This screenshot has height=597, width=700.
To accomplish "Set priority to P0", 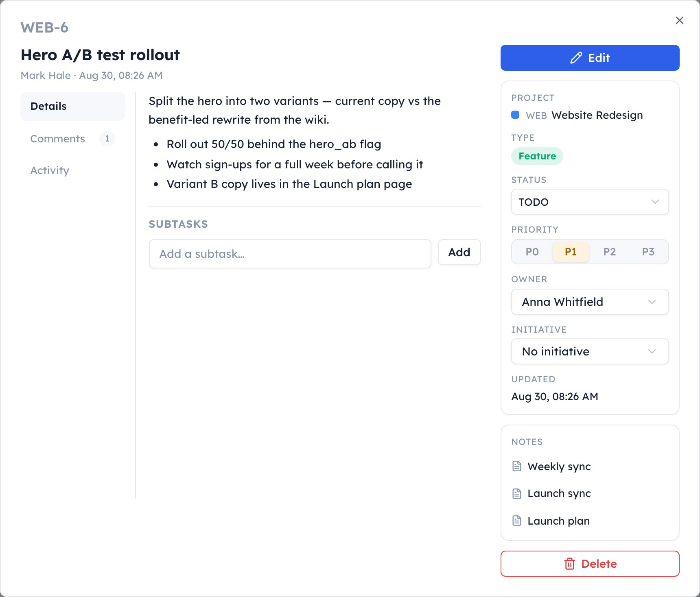I will (532, 252).
